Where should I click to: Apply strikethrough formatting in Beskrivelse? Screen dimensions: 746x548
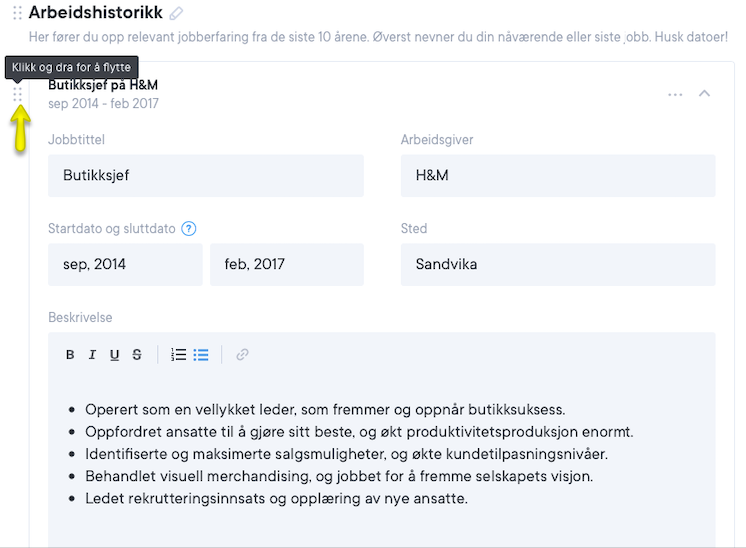(x=137, y=355)
